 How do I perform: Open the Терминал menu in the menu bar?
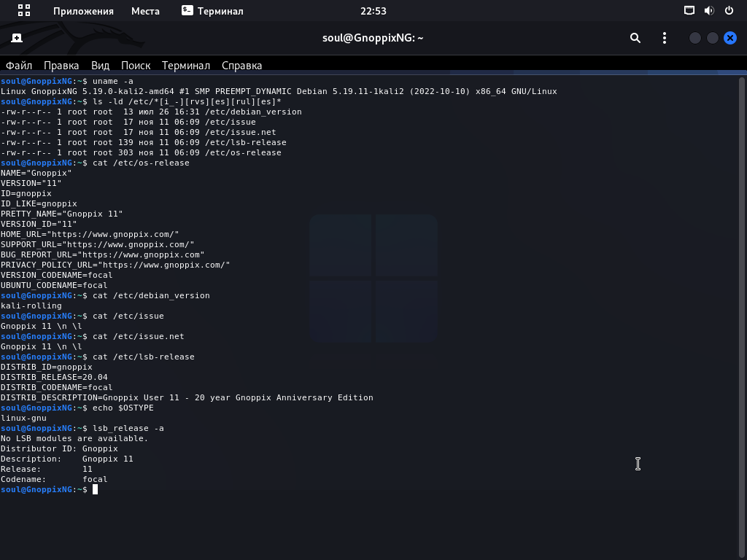coord(186,65)
